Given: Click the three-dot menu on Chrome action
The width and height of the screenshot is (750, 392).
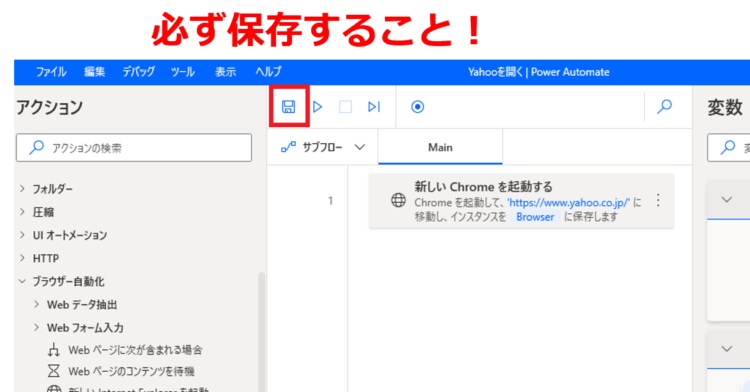Looking at the screenshot, I should tap(658, 200).
